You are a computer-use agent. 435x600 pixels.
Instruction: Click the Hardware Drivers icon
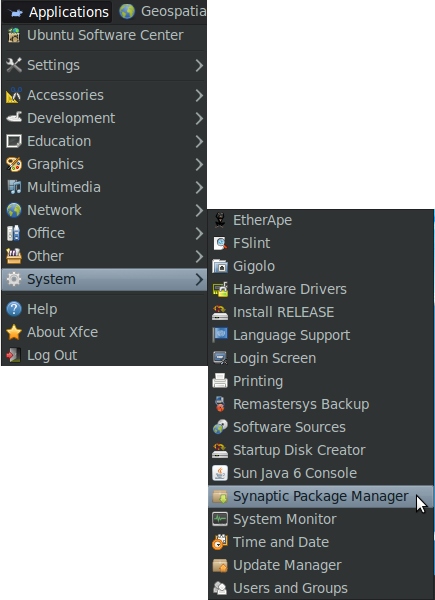tap(220, 289)
